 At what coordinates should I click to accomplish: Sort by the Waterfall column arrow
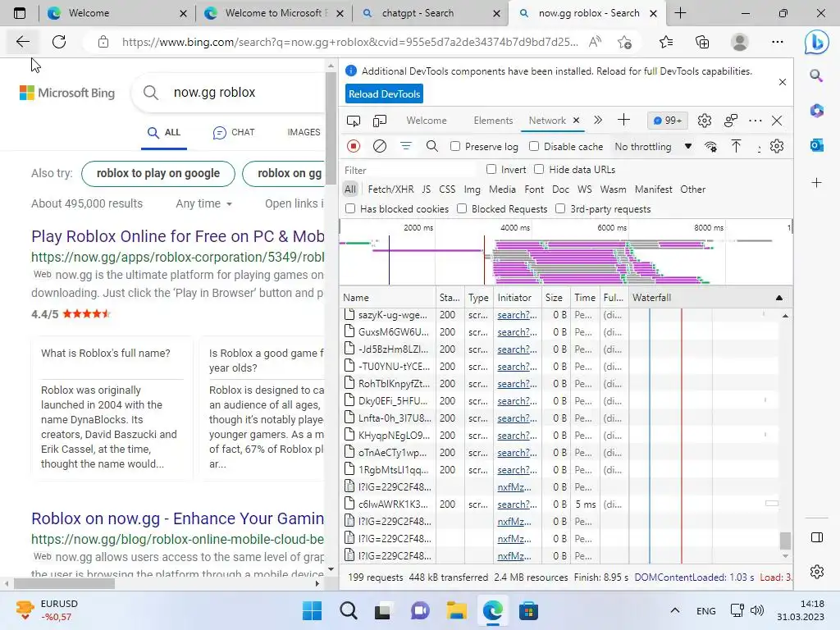coord(779,297)
